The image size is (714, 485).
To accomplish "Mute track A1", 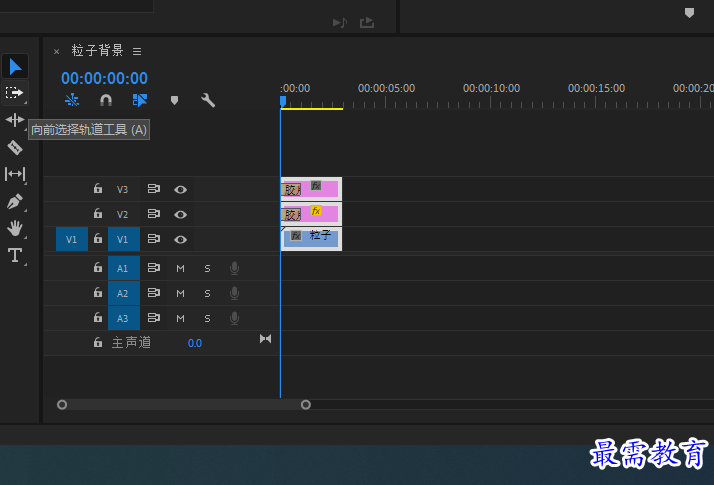I will [180, 269].
